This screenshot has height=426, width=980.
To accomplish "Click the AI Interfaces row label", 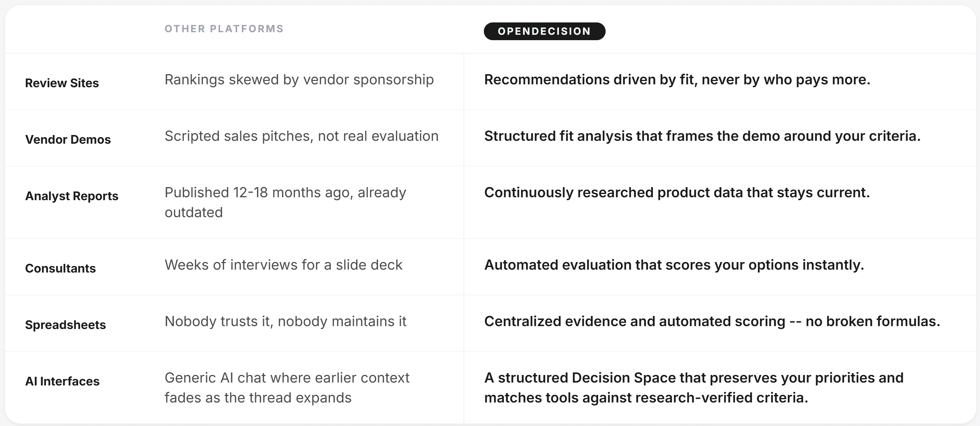I will 62,381.
